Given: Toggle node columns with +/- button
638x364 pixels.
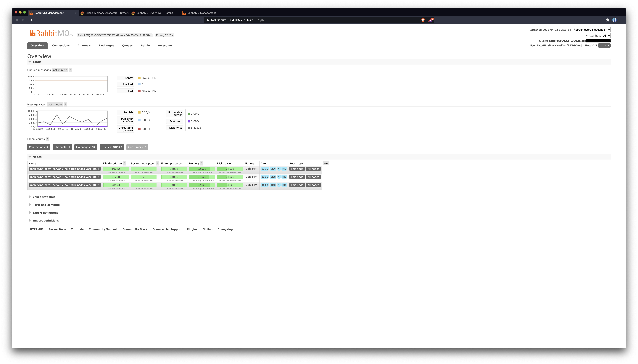Looking at the screenshot, I should coord(326,163).
